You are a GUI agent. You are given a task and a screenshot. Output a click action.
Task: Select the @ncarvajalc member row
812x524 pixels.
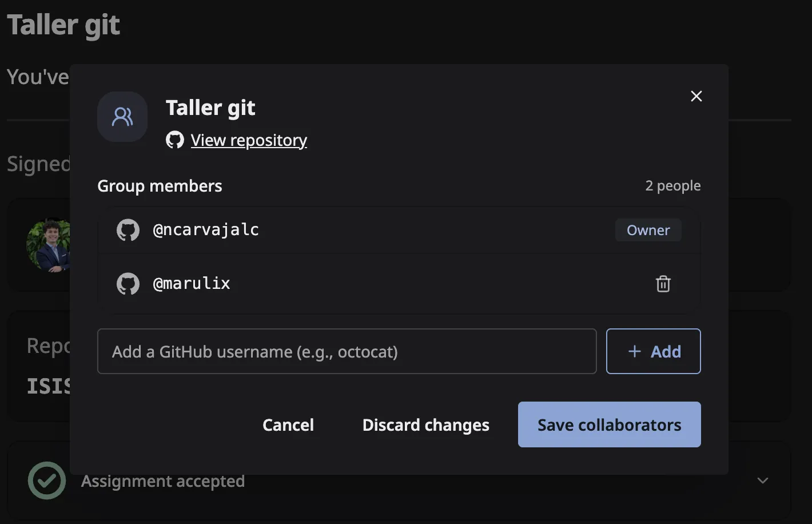click(x=399, y=230)
